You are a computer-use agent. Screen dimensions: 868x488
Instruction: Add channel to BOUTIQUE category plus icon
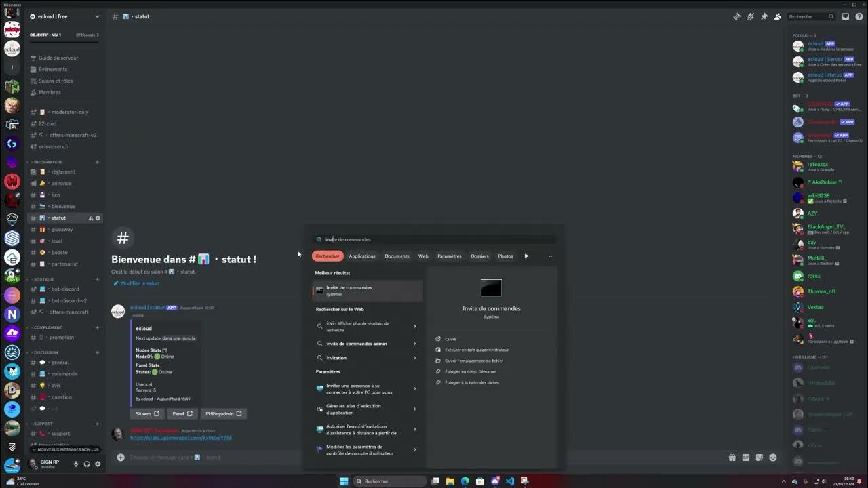tap(97, 279)
